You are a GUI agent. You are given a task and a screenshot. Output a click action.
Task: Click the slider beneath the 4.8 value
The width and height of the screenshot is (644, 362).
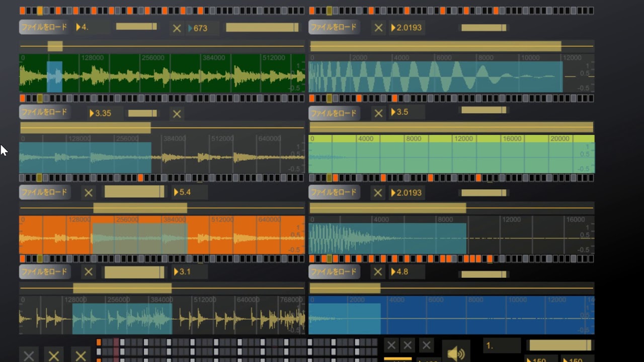coord(484,274)
